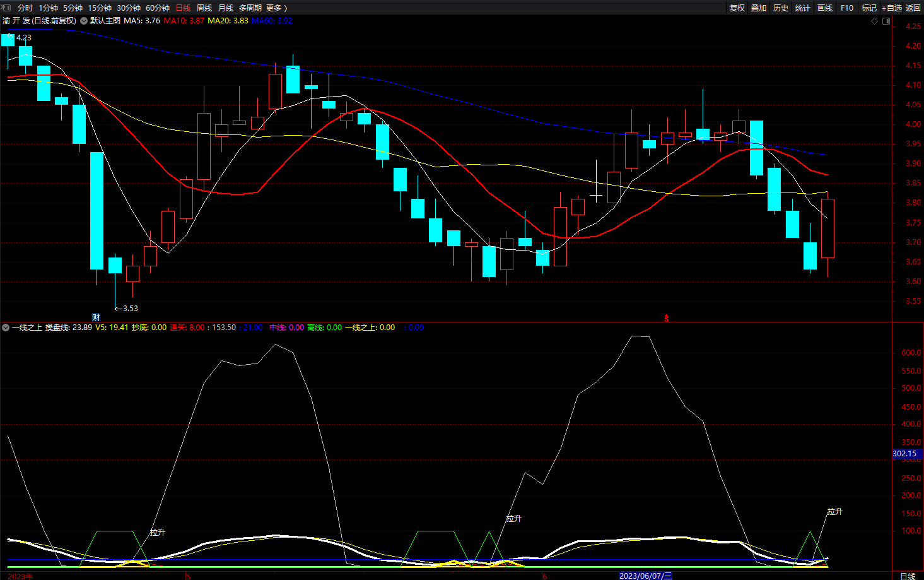This screenshot has width=924, height=580.
Task: Click the 叠加 overlay button
Action: pyautogui.click(x=759, y=8)
